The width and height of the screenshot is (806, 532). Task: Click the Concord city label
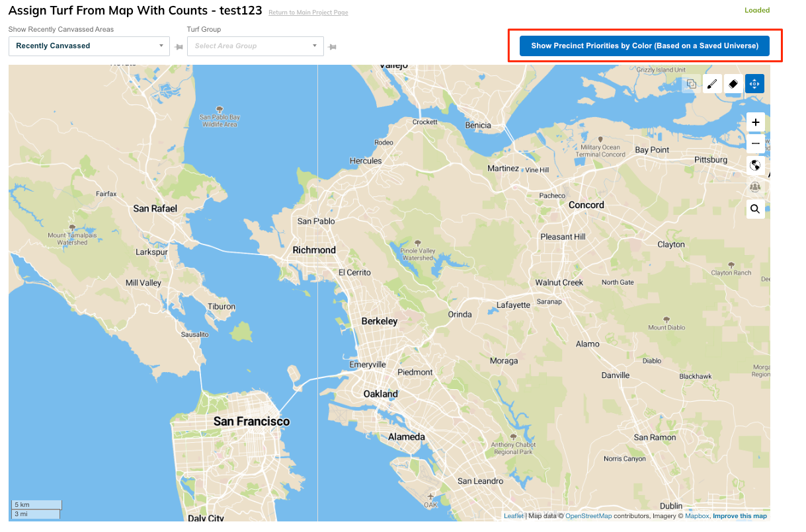(x=586, y=205)
